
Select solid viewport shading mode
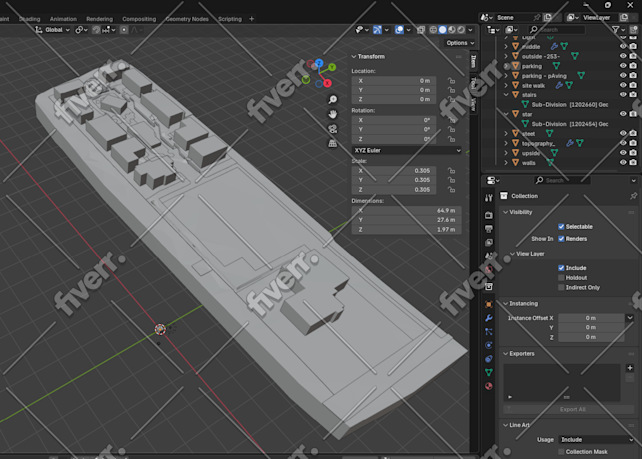tap(443, 29)
